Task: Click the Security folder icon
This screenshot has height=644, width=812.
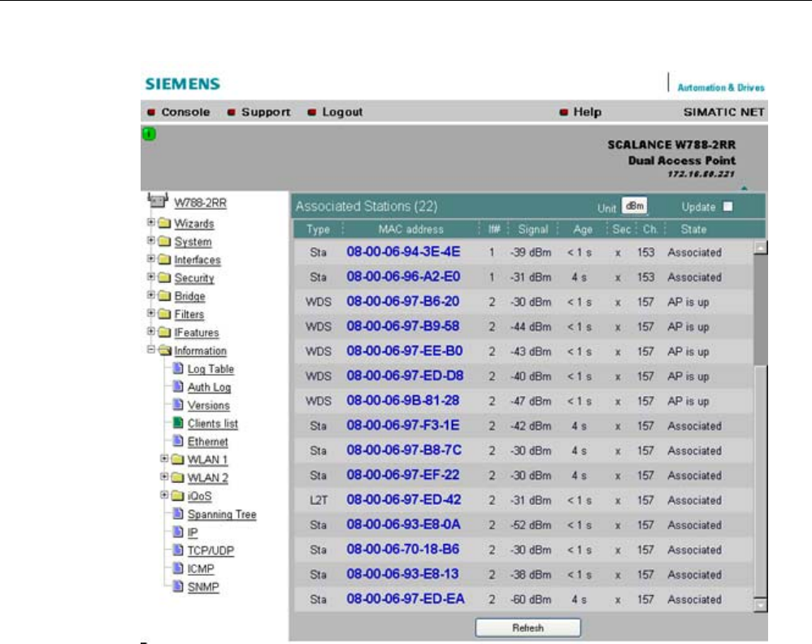Action: tap(165, 277)
